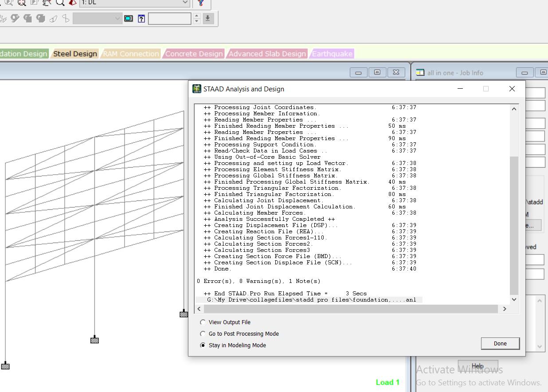The height and width of the screenshot is (392, 548).
Task: Restore the model view window
Action: (x=377, y=72)
